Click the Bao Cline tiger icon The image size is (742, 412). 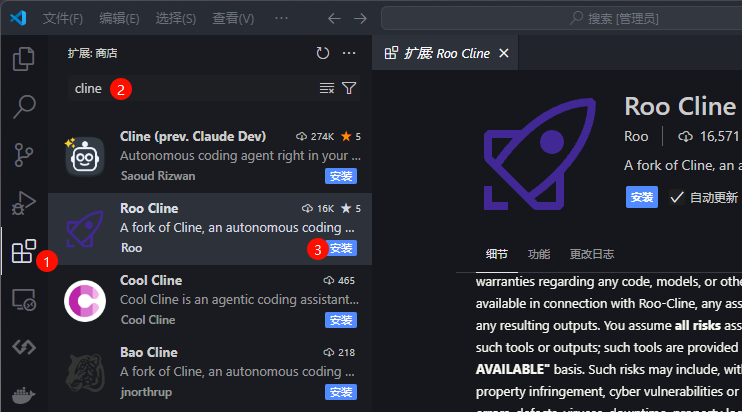(x=85, y=373)
